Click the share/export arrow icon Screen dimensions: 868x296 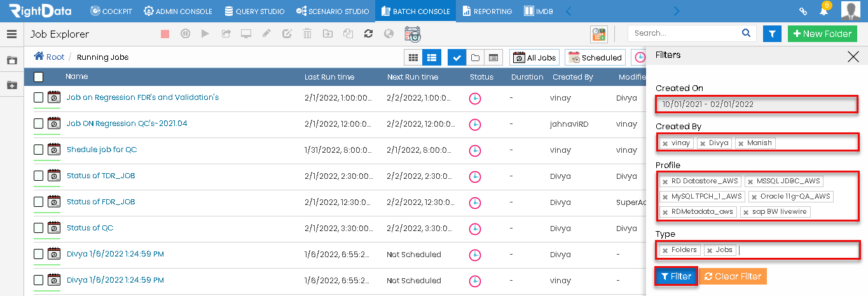226,34
